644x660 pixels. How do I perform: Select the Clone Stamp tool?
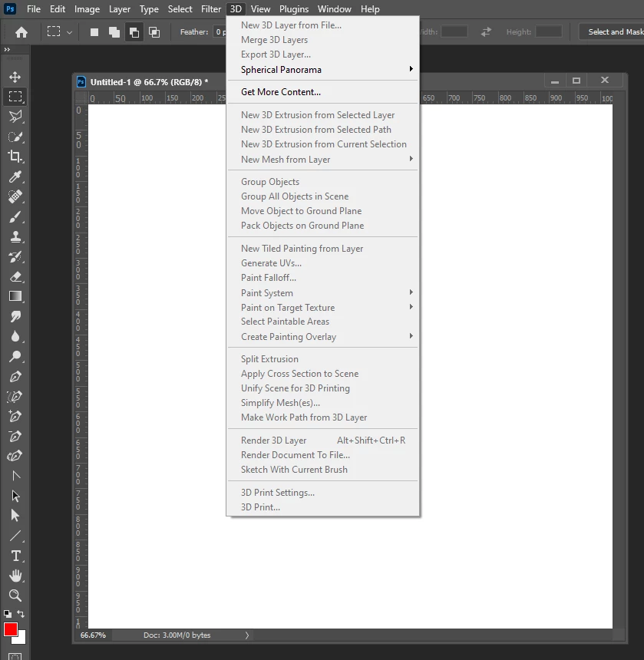coord(15,236)
